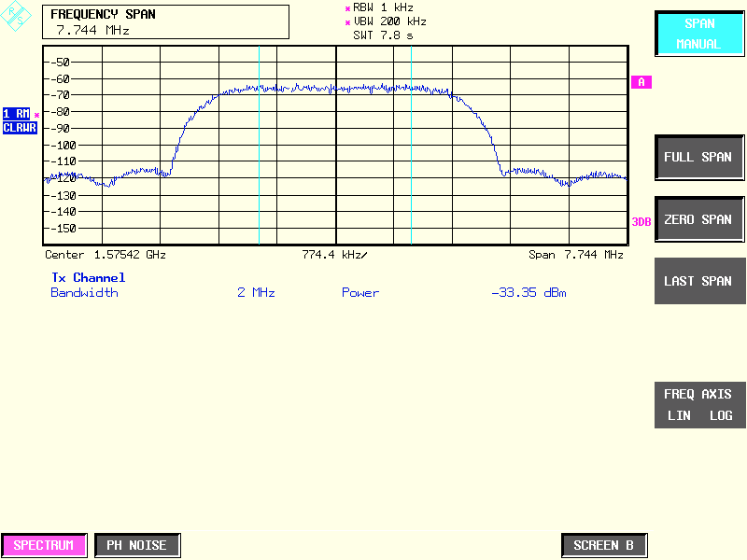Image resolution: width=747 pixels, height=560 pixels.
Task: Switch to the SPECTRUM mode tab
Action: point(44,545)
